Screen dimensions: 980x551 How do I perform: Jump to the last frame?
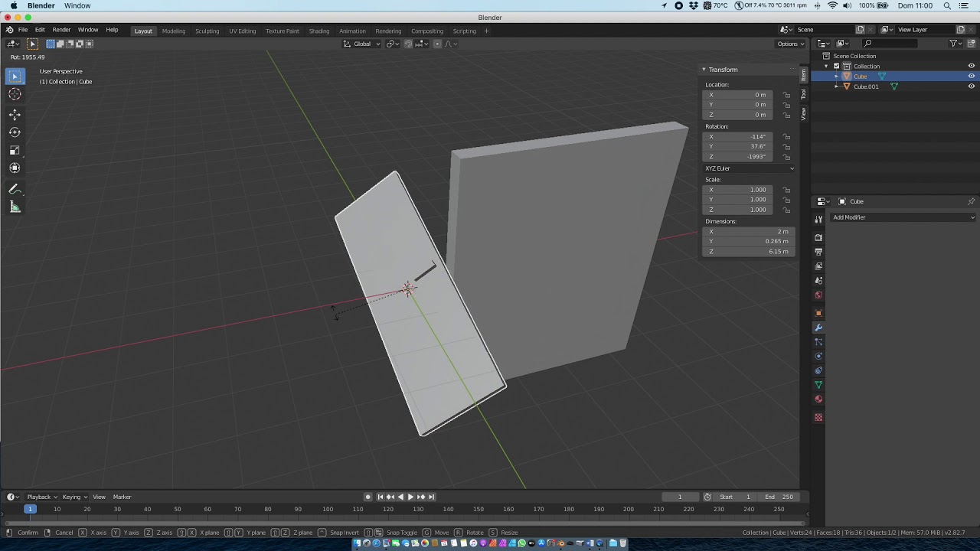click(x=431, y=497)
